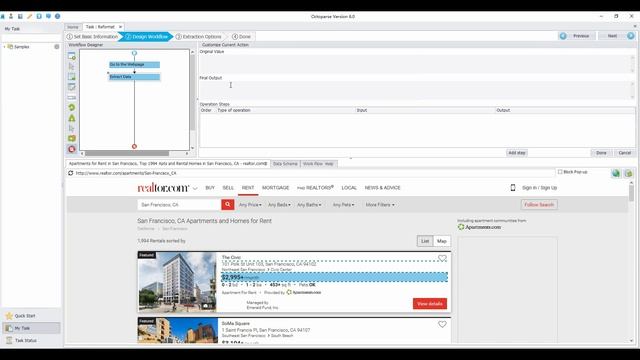The height and width of the screenshot is (360, 640).
Task: Expand the Samples tree folder
Action: 4,47
